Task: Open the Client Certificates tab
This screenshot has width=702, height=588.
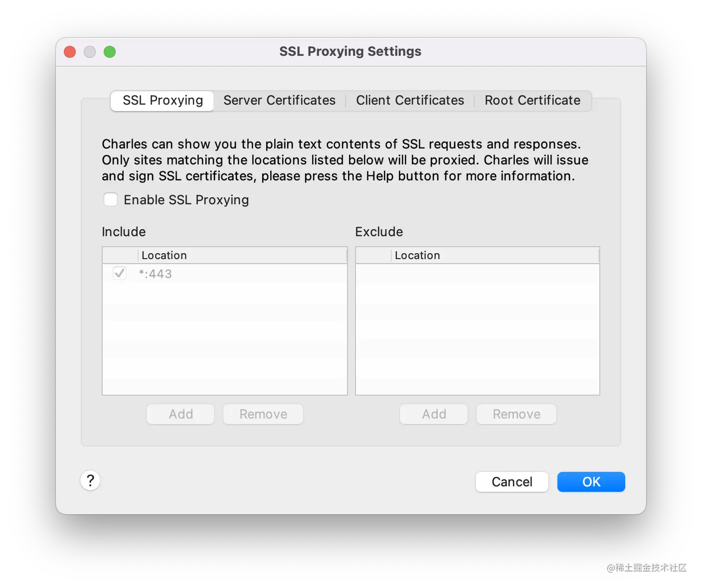Action: pyautogui.click(x=410, y=101)
